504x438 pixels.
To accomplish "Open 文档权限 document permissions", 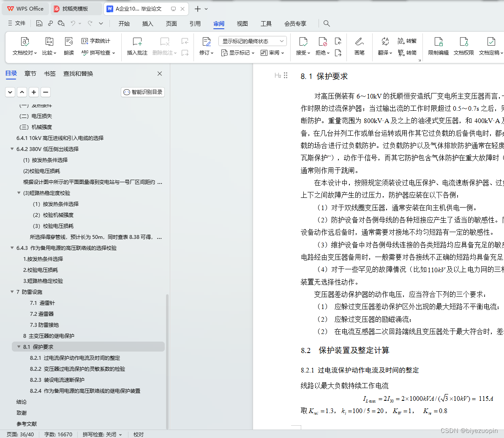I will [x=463, y=46].
